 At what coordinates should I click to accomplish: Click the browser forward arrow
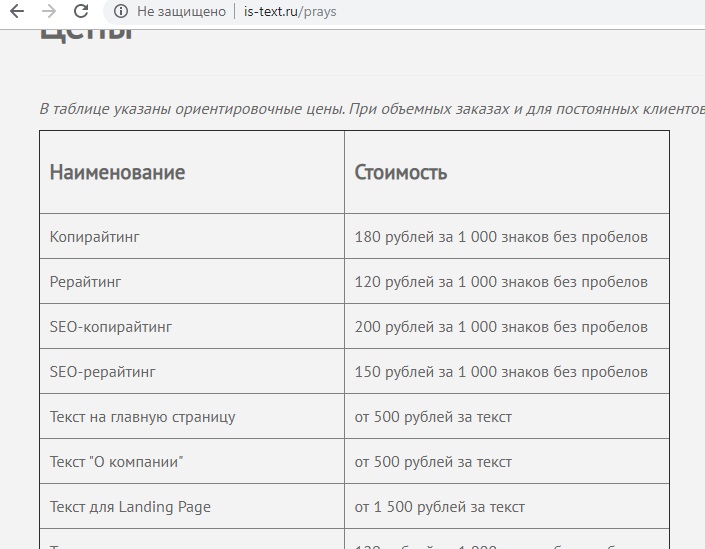(49, 12)
